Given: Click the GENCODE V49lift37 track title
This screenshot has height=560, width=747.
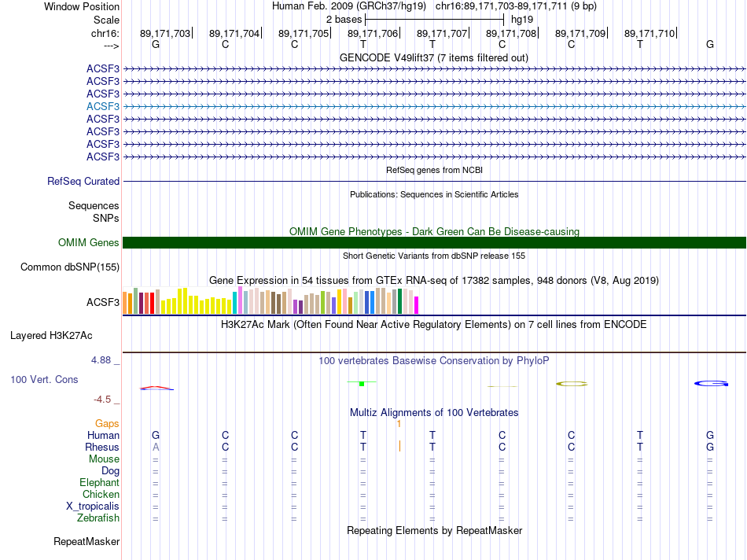Looking at the screenshot, I should [x=434, y=58].
